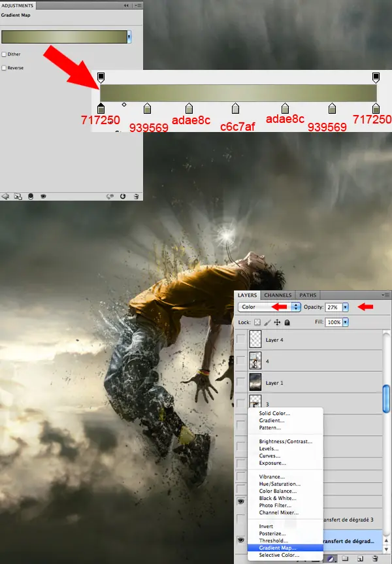This screenshot has height=564, width=392.
Task: Choose Photo Filter menu item
Action: 286,505
